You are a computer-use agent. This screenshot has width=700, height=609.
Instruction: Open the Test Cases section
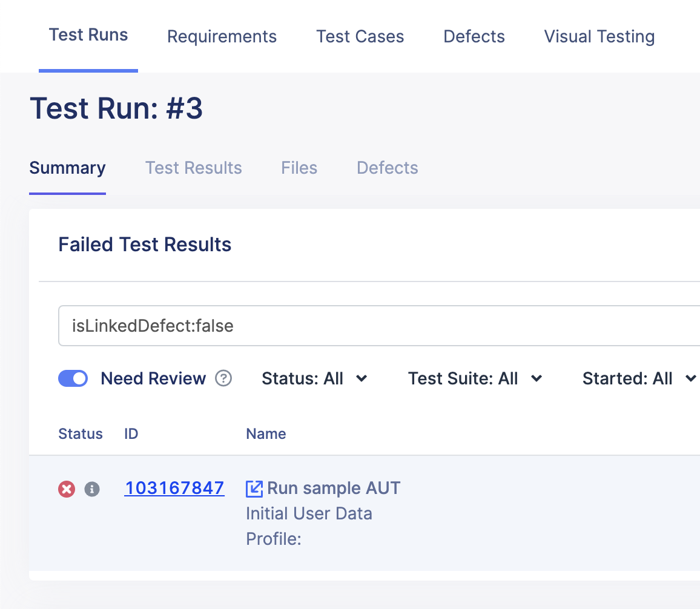pos(360,36)
